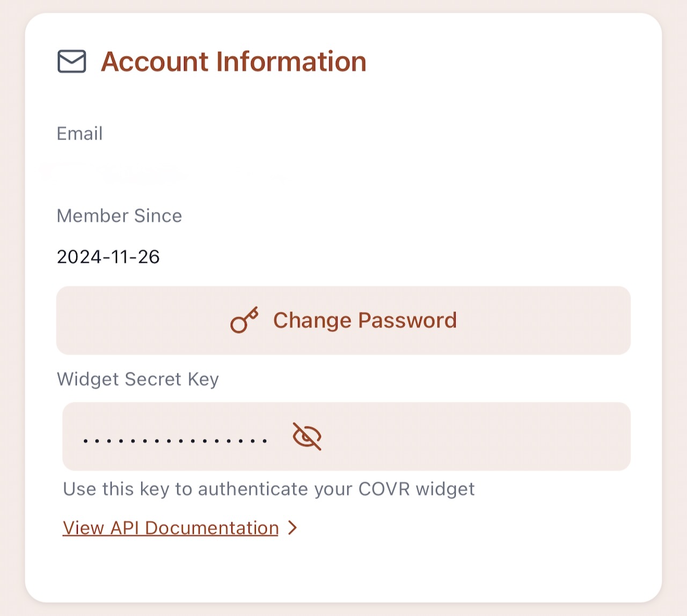The image size is (687, 616).
Task: Select the 2024-11-26 membership date
Action: point(108,257)
